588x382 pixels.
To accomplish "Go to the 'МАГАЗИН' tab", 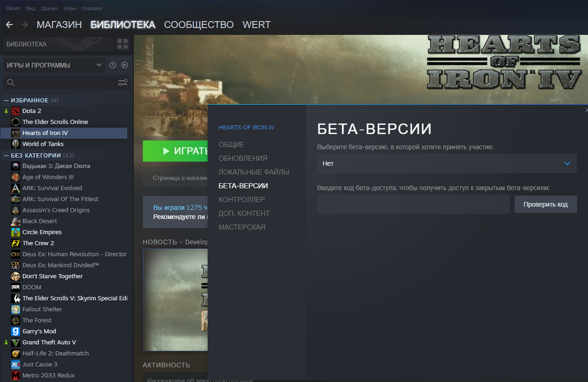I will 59,24.
